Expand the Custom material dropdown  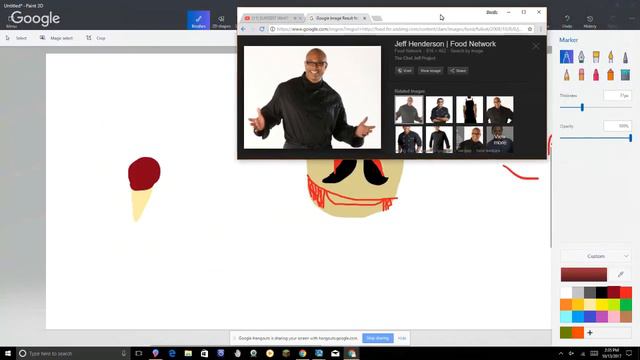596,256
